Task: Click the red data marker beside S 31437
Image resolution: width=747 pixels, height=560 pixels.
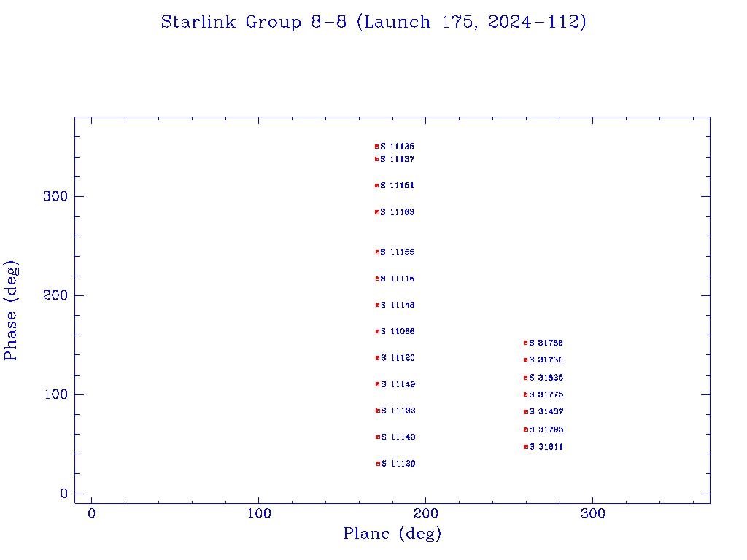Action: (x=526, y=412)
